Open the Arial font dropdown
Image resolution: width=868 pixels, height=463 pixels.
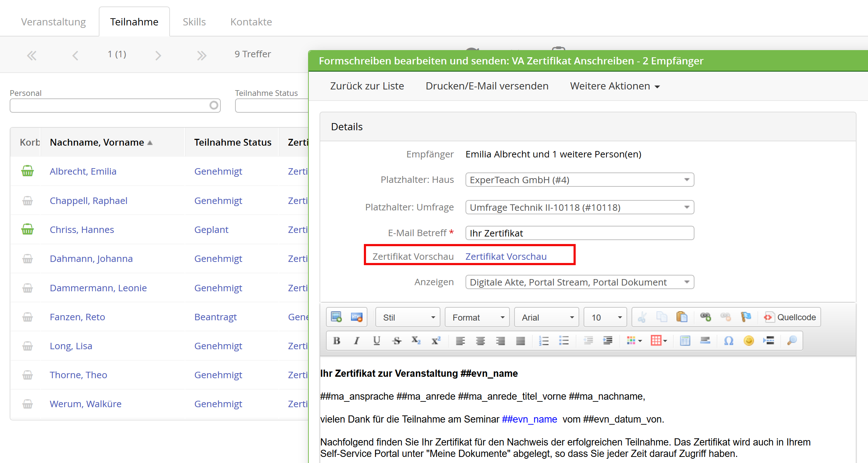click(x=547, y=317)
